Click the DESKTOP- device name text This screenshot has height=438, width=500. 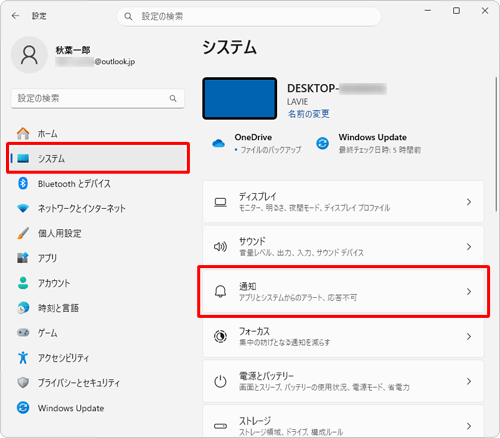(x=313, y=88)
